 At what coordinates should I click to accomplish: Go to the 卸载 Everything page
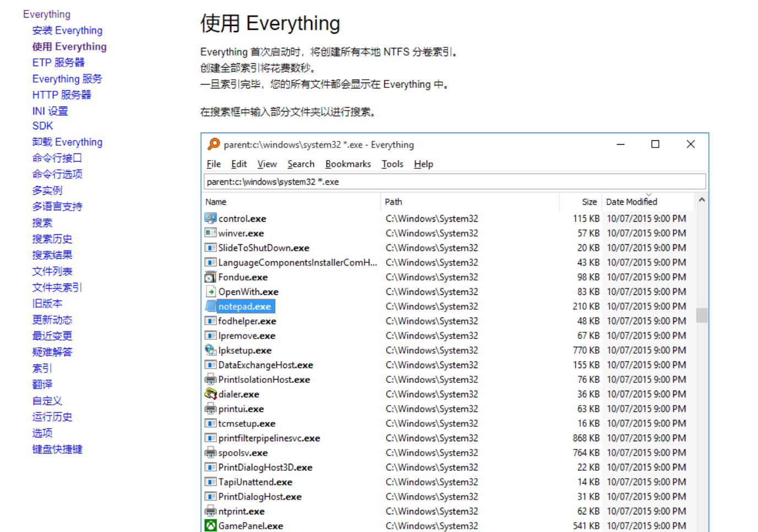point(67,142)
